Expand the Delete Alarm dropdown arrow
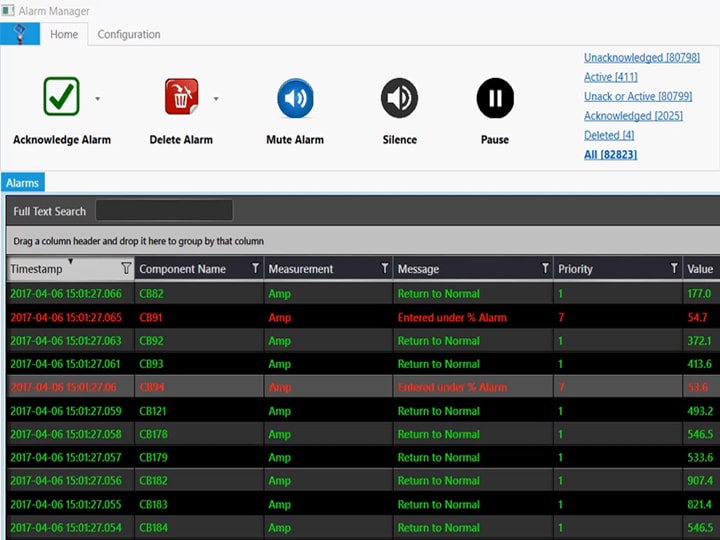Image resolution: width=720 pixels, height=540 pixels. click(216, 99)
